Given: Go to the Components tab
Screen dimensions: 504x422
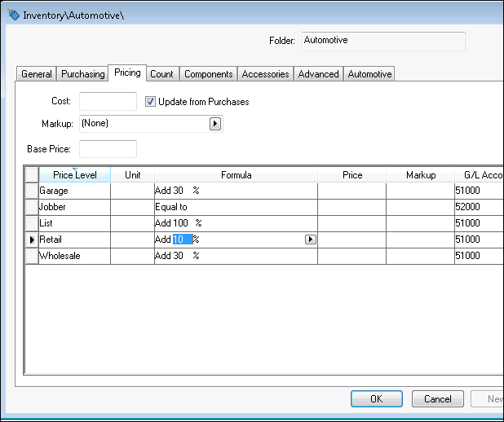Looking at the screenshot, I should pos(209,74).
